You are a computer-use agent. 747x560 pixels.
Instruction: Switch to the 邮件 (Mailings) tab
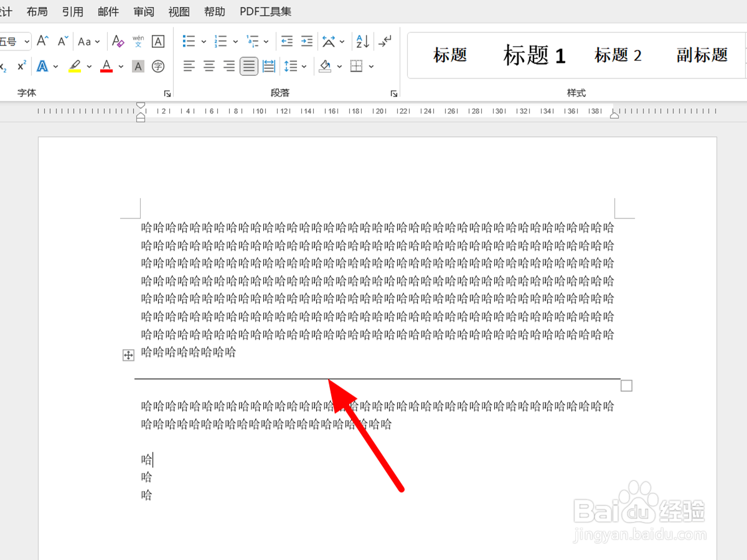108,12
